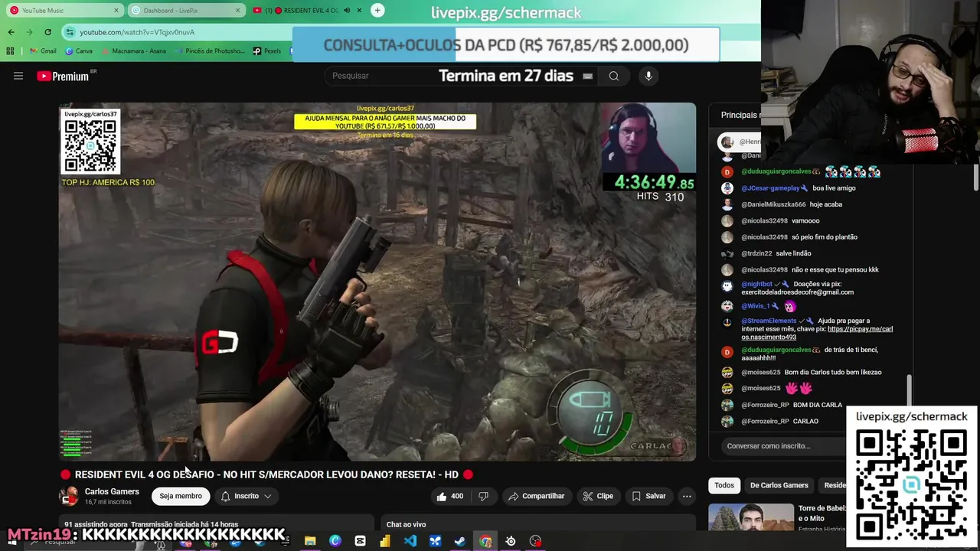Click the YouTube search magnifier button
This screenshot has width=980, height=551.
(x=613, y=76)
